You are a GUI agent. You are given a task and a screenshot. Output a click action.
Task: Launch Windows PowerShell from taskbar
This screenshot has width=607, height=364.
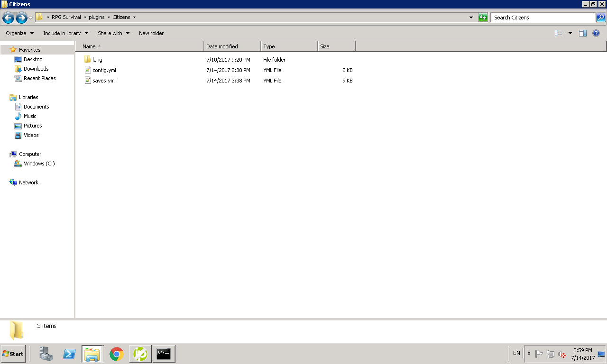(69, 354)
